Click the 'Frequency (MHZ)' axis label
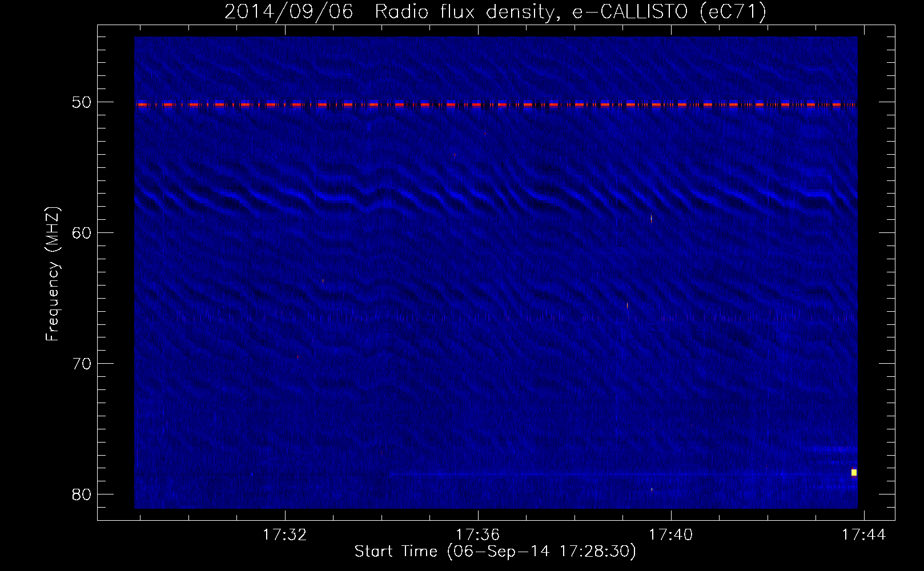Viewport: 924px width, 571px height. coord(52,274)
